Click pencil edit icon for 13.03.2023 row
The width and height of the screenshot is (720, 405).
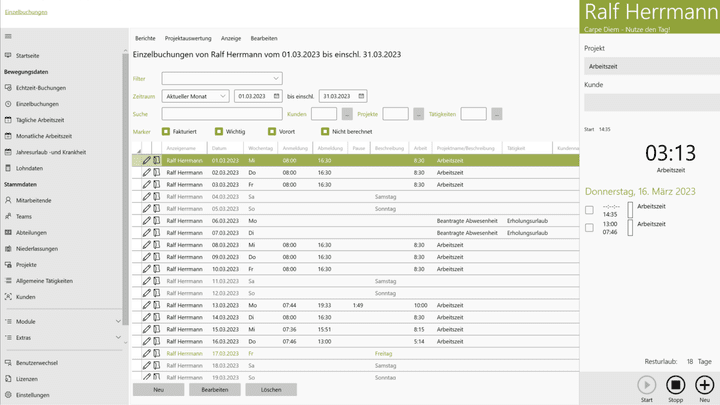[146, 305]
